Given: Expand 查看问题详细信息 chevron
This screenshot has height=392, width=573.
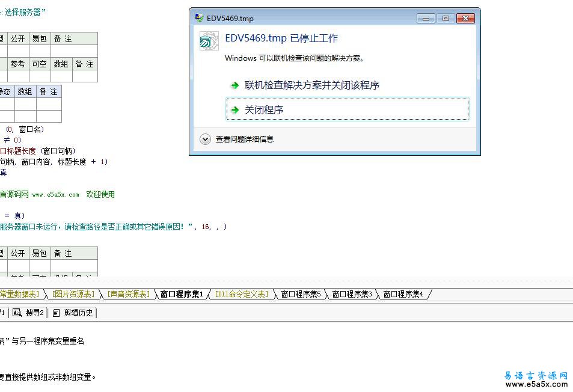Looking at the screenshot, I should tap(205, 139).
